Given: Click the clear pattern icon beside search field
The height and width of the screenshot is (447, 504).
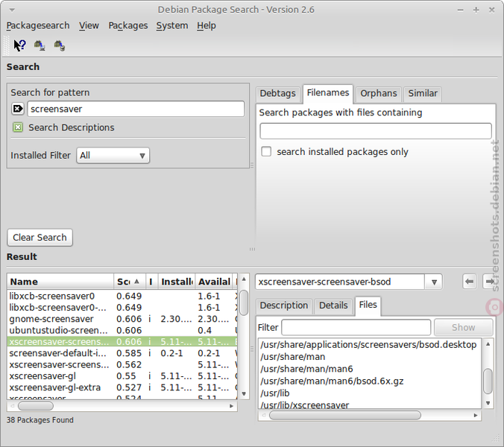Looking at the screenshot, I should (x=18, y=109).
